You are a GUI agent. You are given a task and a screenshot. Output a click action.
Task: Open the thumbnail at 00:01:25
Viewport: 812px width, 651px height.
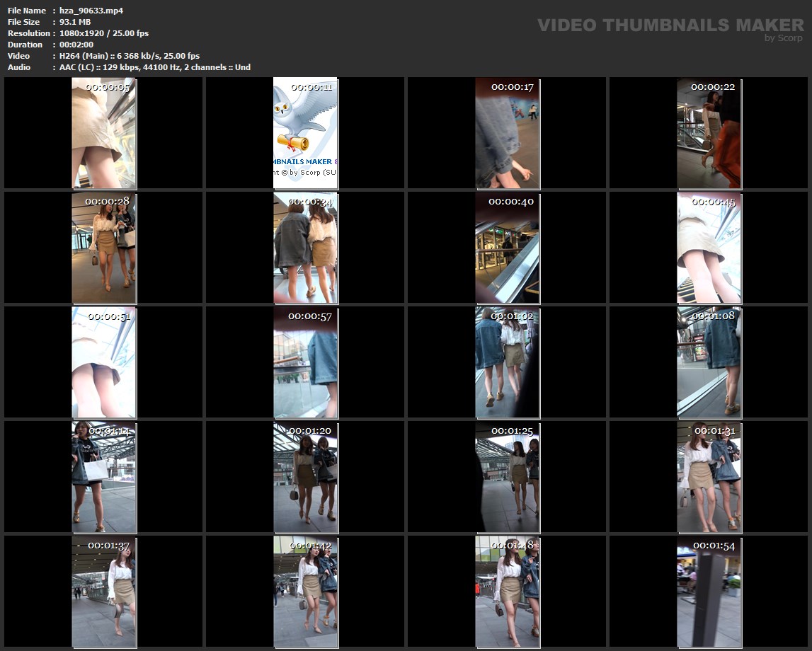(x=507, y=477)
